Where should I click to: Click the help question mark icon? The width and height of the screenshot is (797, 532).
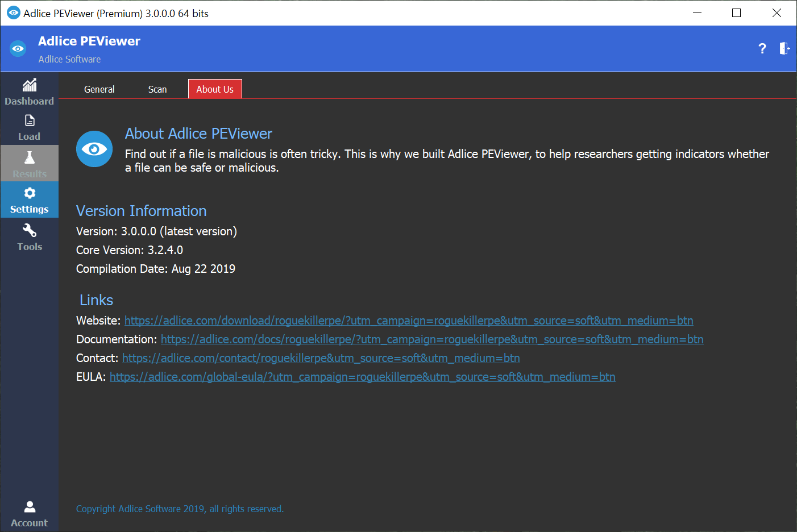point(762,49)
